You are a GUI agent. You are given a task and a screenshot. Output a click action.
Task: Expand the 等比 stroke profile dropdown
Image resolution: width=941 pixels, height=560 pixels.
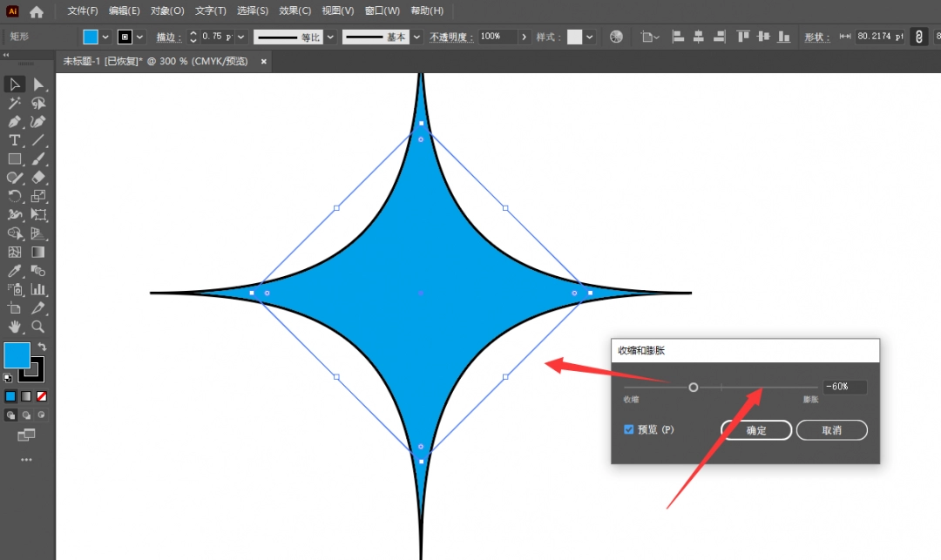click(330, 37)
